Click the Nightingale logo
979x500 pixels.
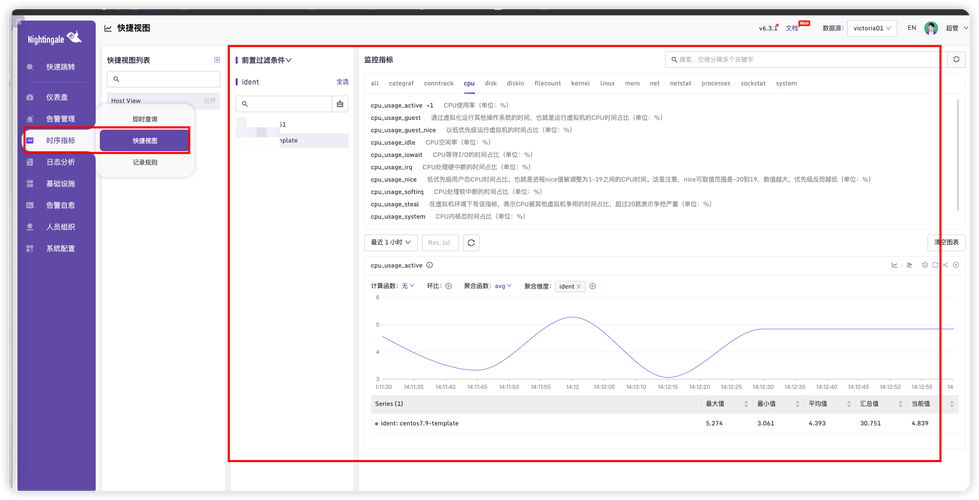click(x=55, y=39)
